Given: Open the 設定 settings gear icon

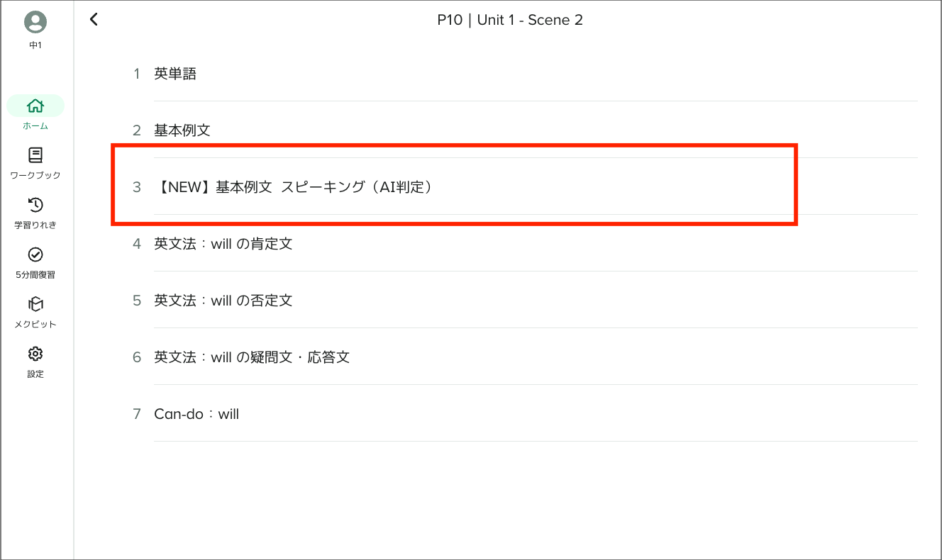Looking at the screenshot, I should (35, 354).
